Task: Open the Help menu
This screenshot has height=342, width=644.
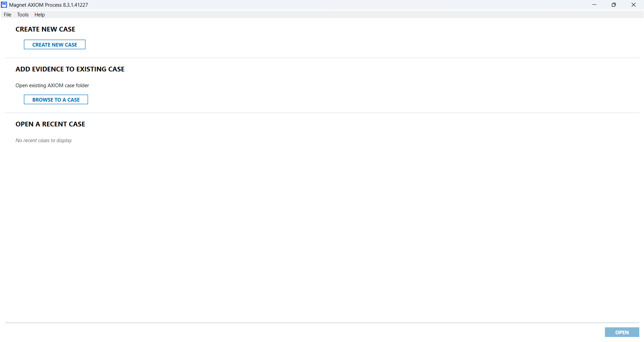Action: 40,15
